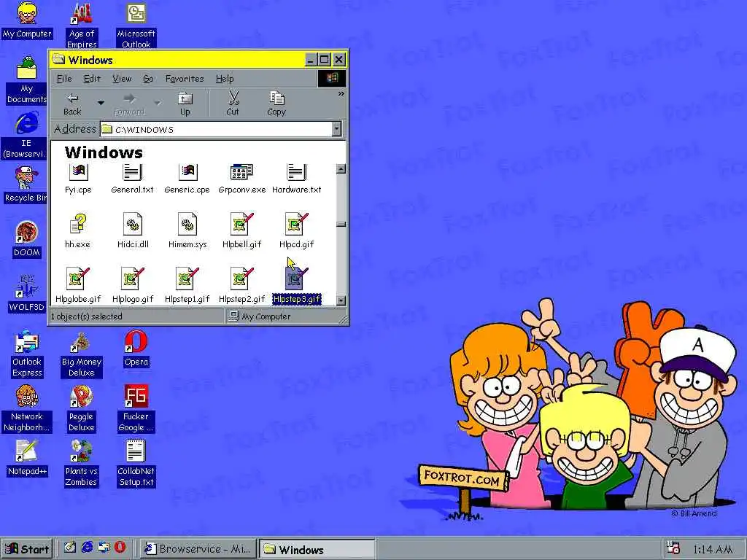Click the Copy toolbar button

(276, 104)
